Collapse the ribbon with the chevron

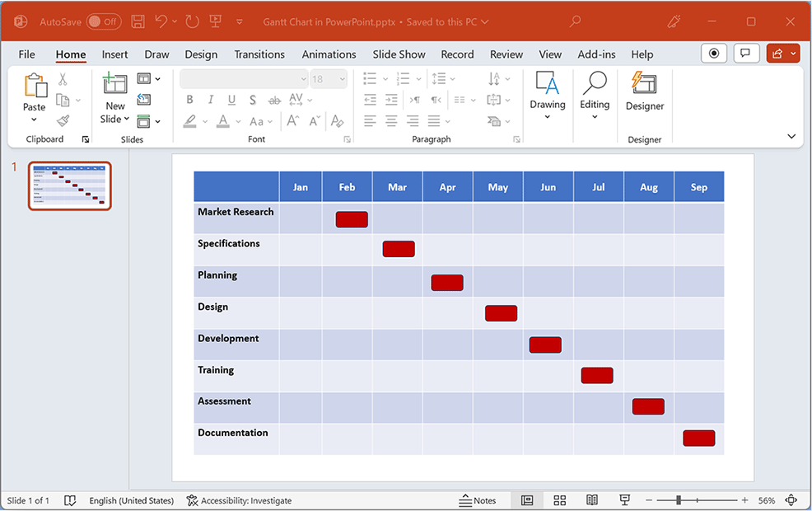[791, 137]
